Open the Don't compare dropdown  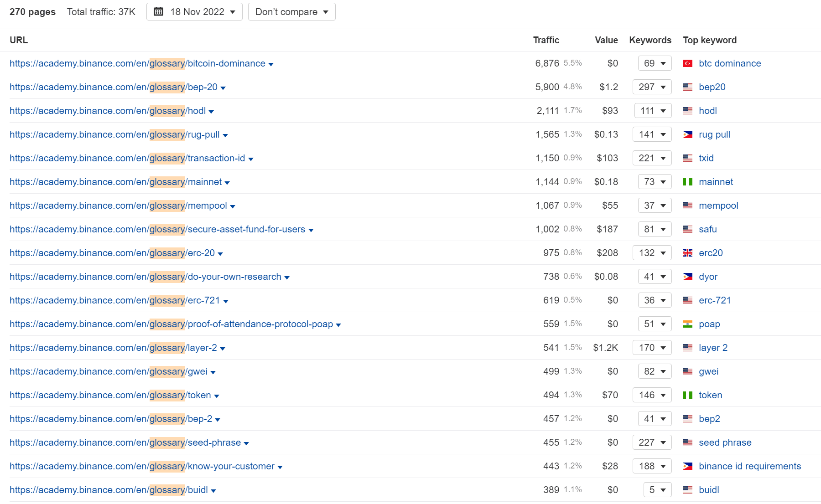(291, 12)
